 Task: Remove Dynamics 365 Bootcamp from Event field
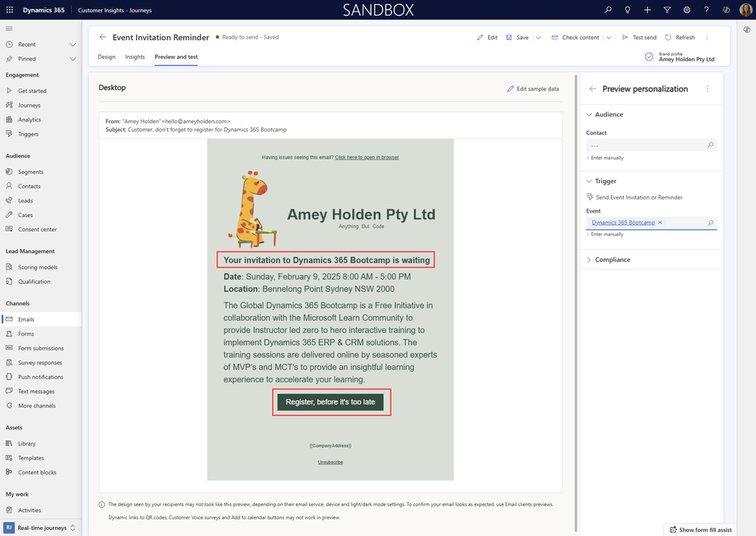[660, 222]
